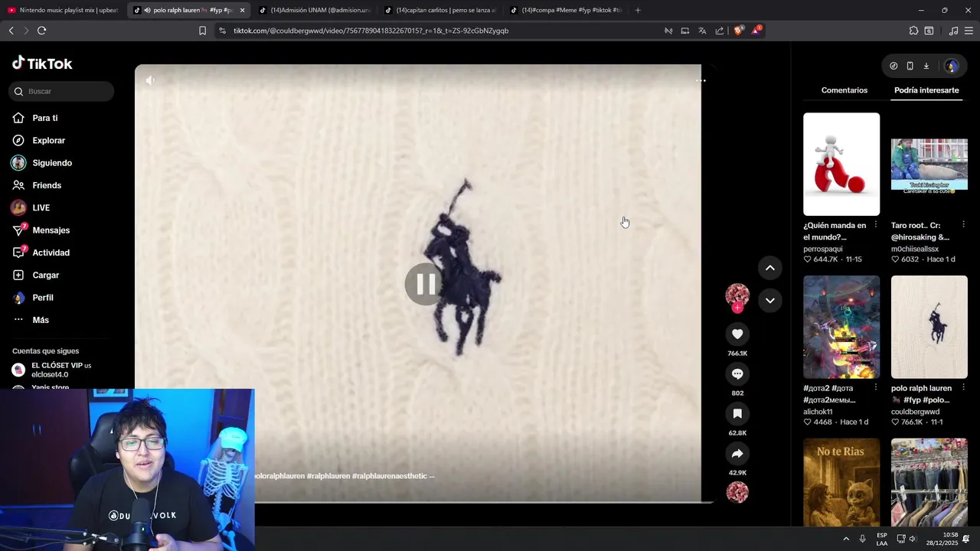Viewport: 980px width, 551px height.
Task: Click the download desktop app icon
Action: (x=926, y=66)
